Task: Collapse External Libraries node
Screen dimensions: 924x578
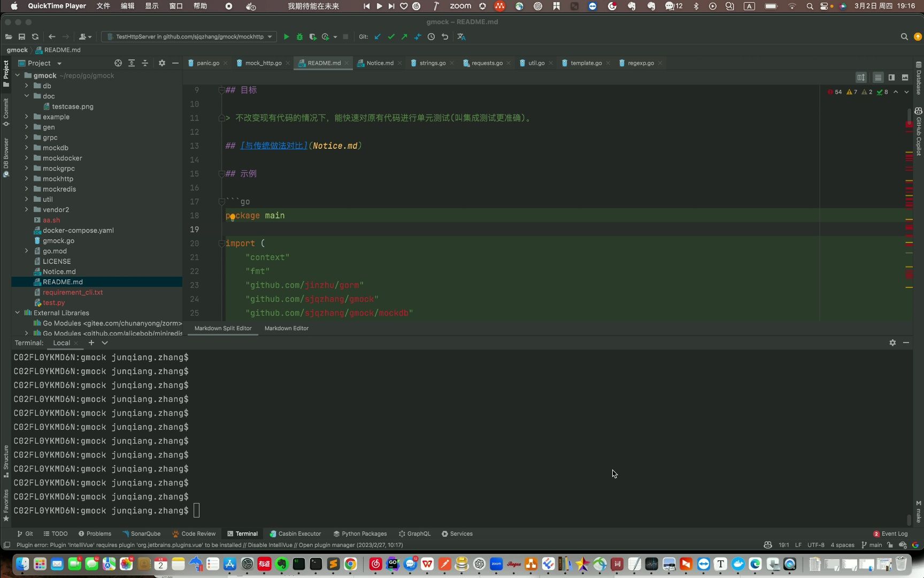Action: tap(17, 313)
